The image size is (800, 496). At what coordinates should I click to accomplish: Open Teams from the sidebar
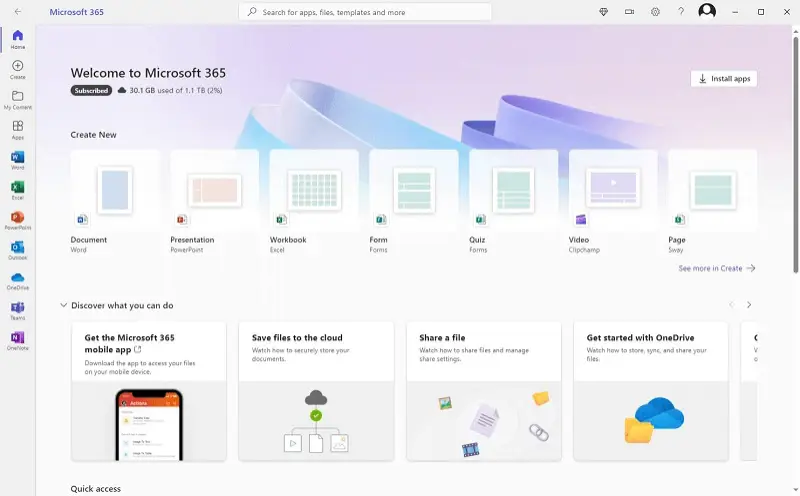tap(17, 310)
